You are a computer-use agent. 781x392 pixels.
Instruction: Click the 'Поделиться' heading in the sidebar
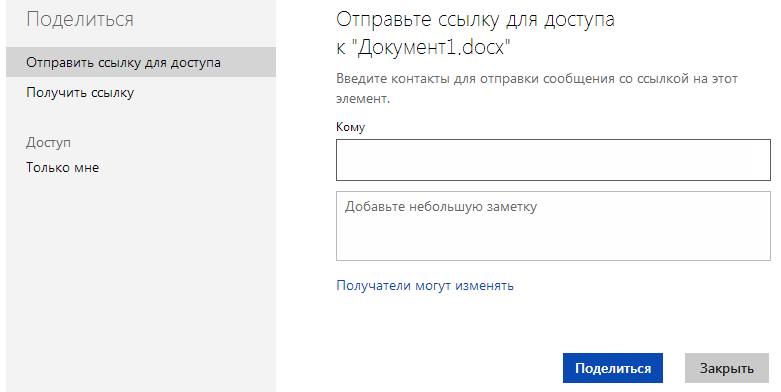pos(80,19)
